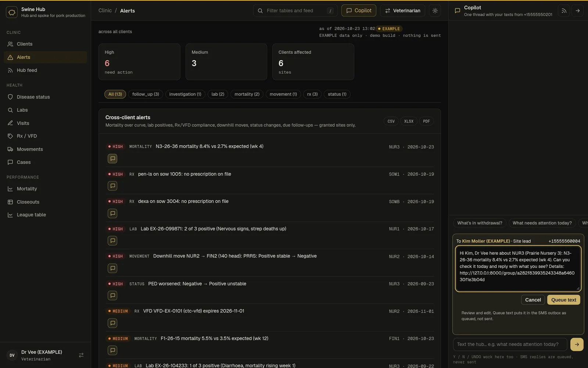This screenshot has width=588, height=368.
Task: Focus the Filter tables and feed search
Action: (295, 11)
